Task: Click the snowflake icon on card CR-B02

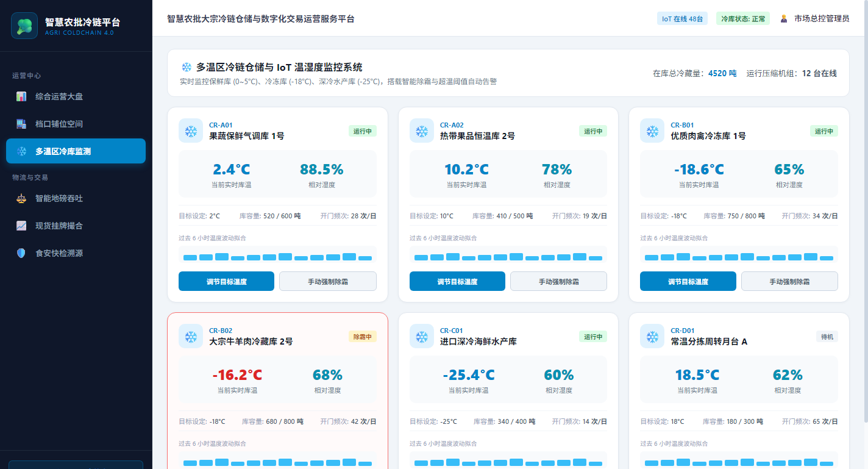Action: (191, 336)
